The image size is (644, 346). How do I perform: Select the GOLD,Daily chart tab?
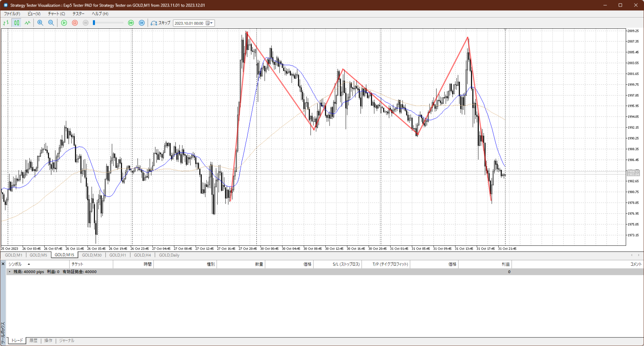pos(169,255)
